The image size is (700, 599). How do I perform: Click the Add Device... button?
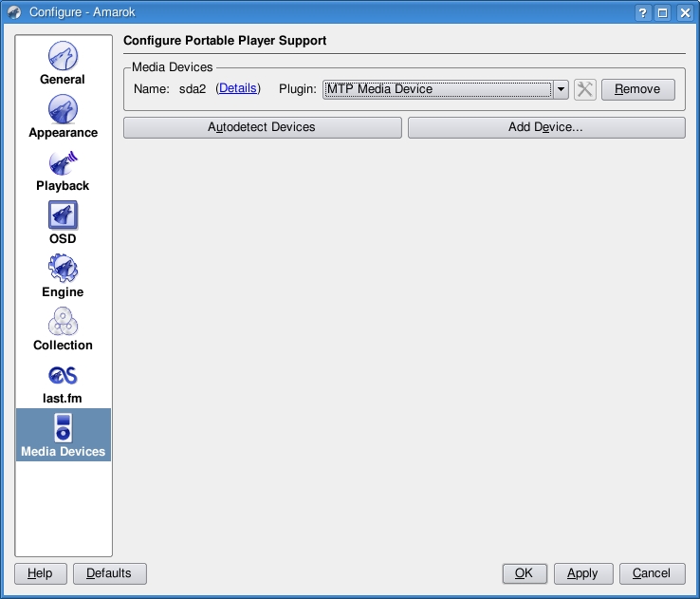pos(545,127)
